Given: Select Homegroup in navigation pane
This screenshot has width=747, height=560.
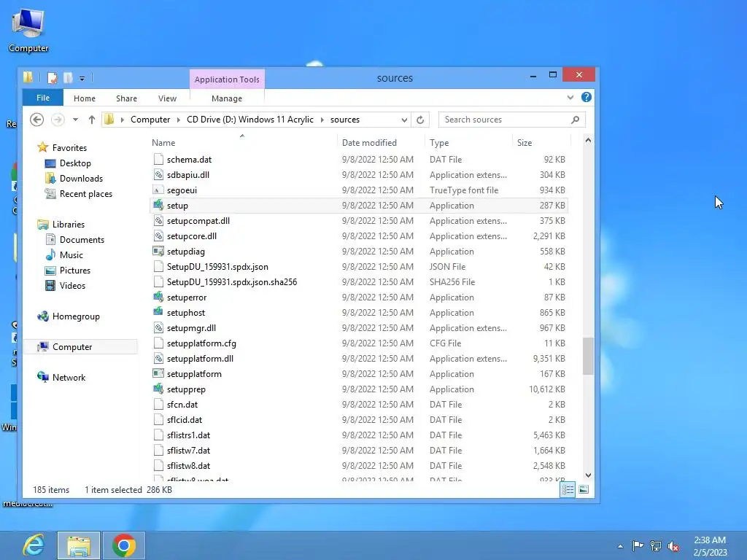Looking at the screenshot, I should pos(76,316).
